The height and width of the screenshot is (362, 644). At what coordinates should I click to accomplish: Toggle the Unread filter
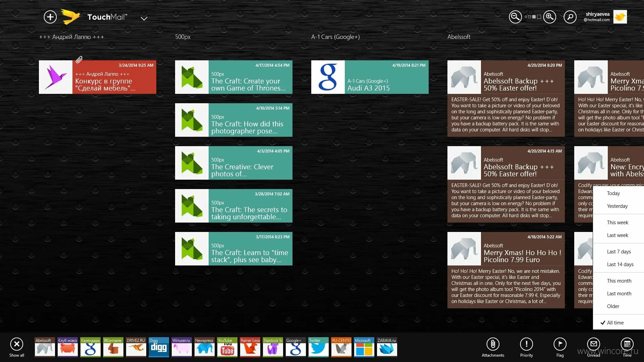click(x=593, y=344)
